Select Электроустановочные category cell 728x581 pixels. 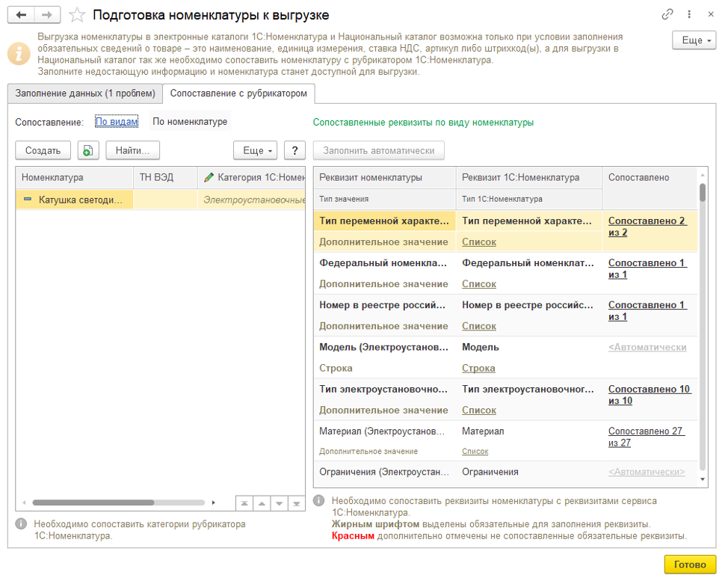click(x=252, y=200)
